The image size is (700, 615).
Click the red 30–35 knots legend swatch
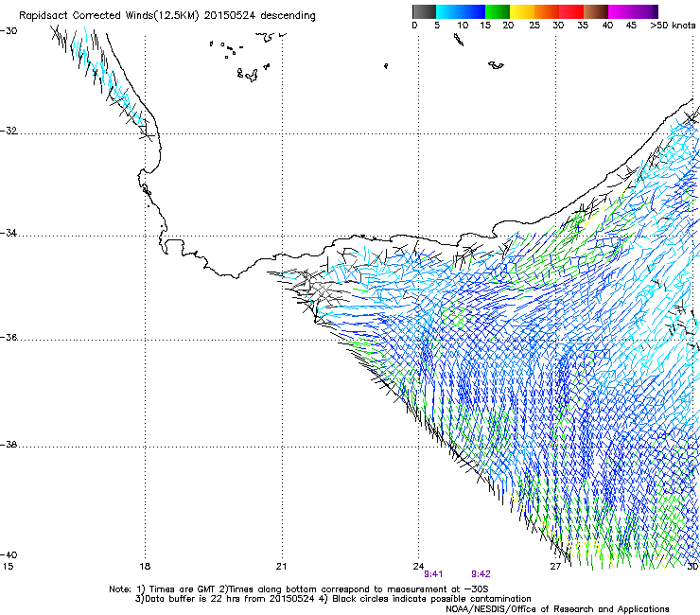[x=571, y=11]
